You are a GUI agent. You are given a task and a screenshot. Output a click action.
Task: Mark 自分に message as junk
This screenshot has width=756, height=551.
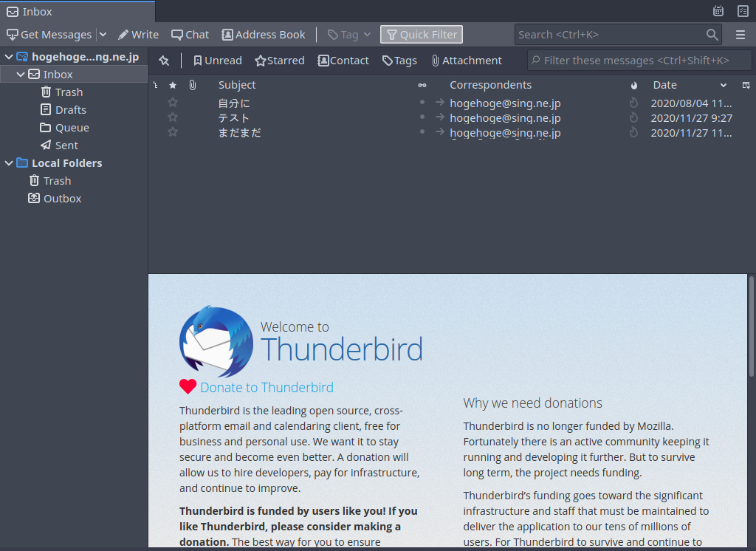pyautogui.click(x=633, y=103)
